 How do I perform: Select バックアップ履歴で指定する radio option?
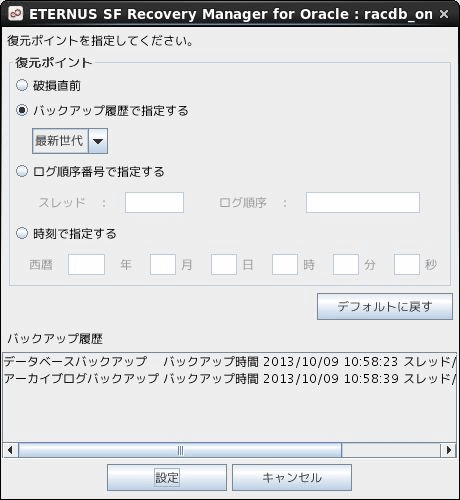coord(22,110)
